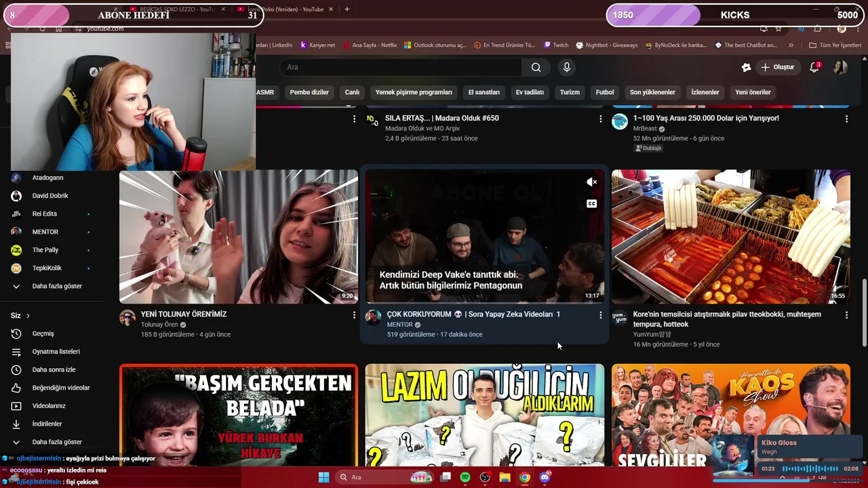Viewport: 868px width, 488px height.
Task: Play the BAŞIM GERÇEKTEN BELADA thumbnail
Action: click(x=239, y=415)
